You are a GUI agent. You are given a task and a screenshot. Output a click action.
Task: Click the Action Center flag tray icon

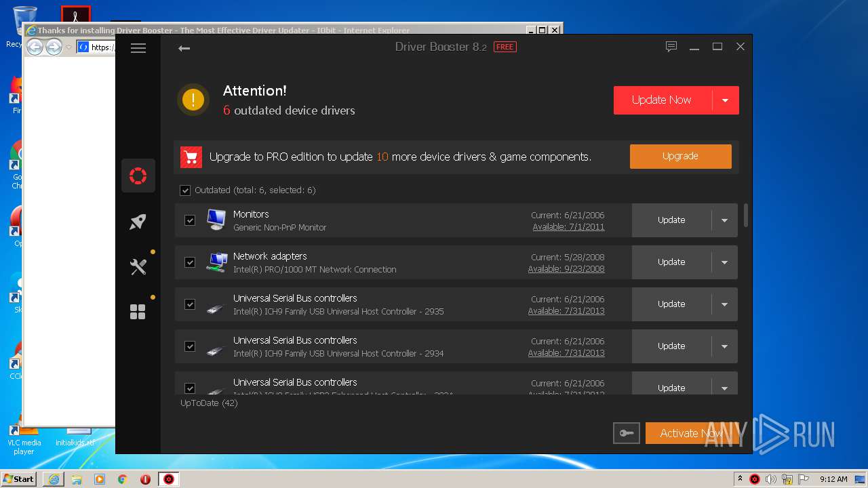[804, 479]
